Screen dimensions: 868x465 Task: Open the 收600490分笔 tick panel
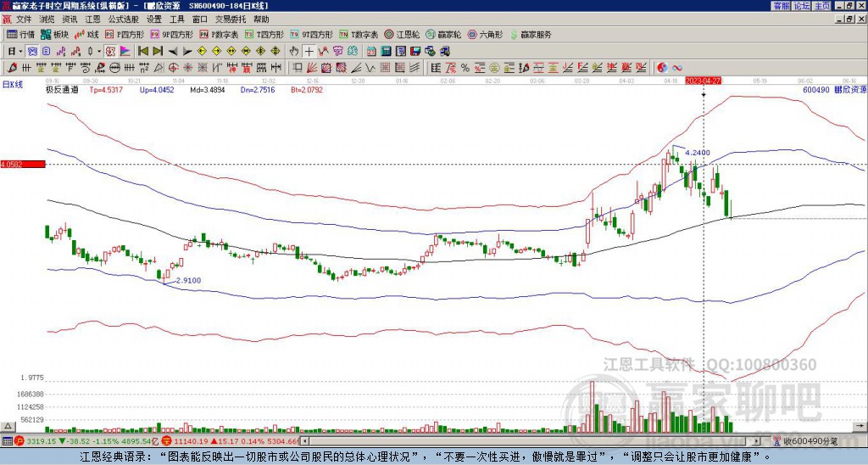click(x=806, y=441)
